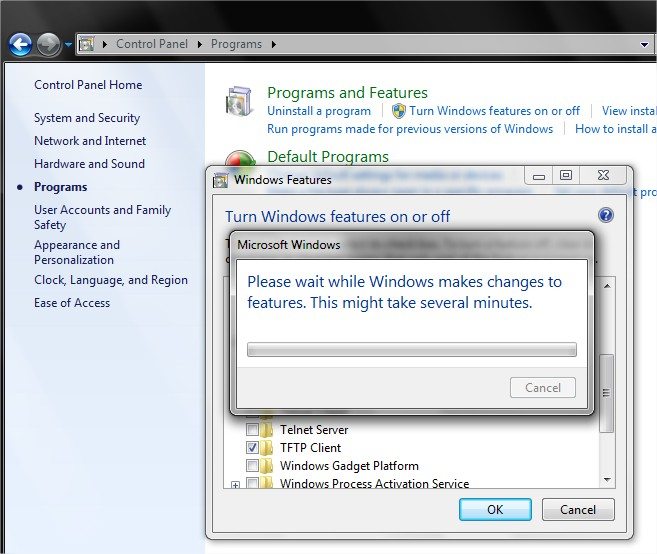Image resolution: width=657 pixels, height=554 pixels.
Task: Click the Back navigation arrow
Action: click(20, 44)
